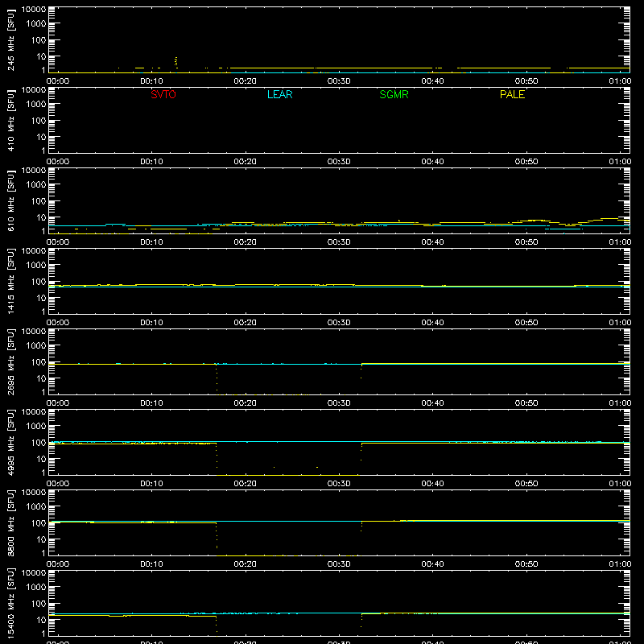
Task: Click 00:10 time label under 1415 MHz plot
Action: [151, 323]
